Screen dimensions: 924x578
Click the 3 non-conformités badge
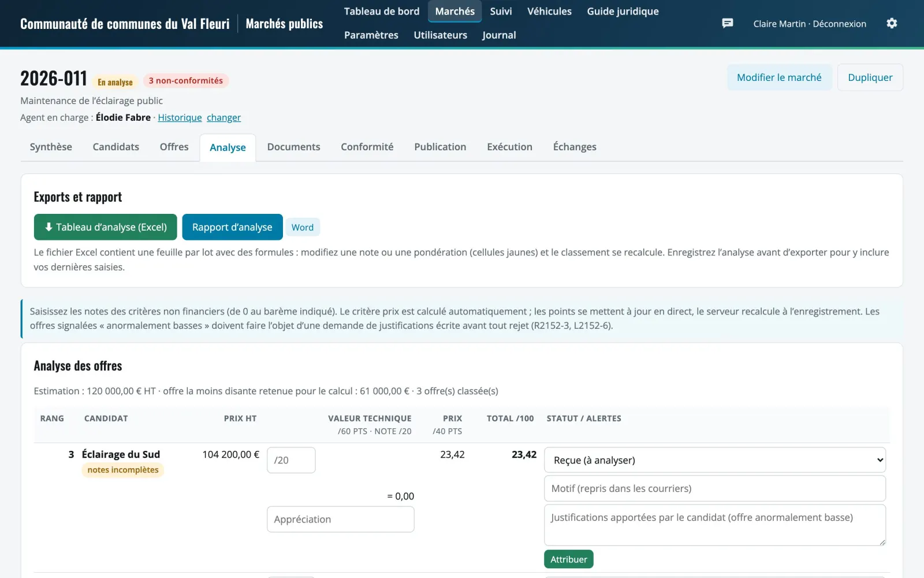(x=186, y=80)
